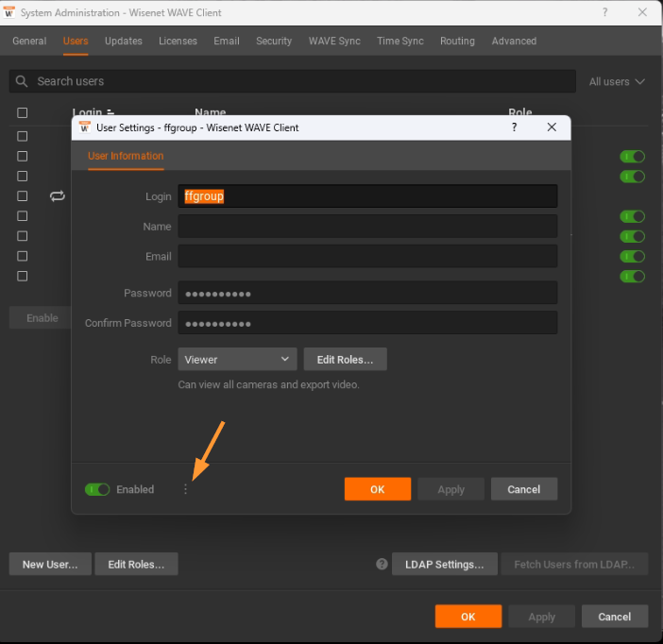Open LDAP Settings
This screenshot has height=644, width=663.
(x=445, y=564)
